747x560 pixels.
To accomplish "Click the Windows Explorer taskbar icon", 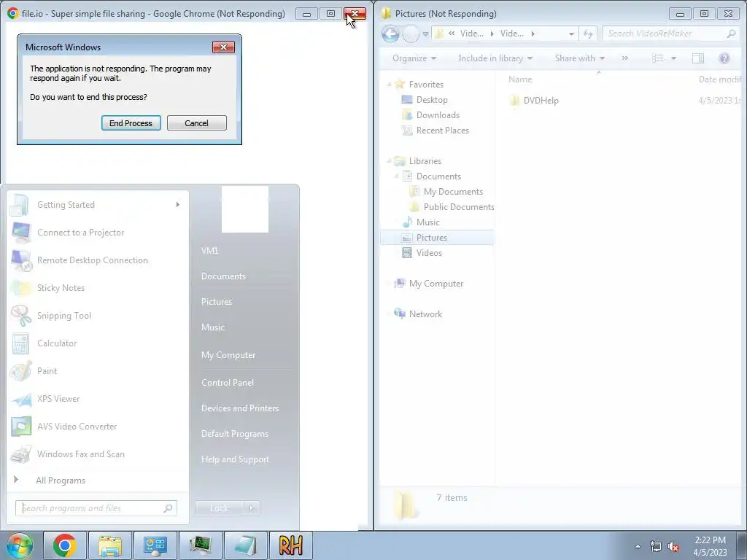I will [x=110, y=545].
